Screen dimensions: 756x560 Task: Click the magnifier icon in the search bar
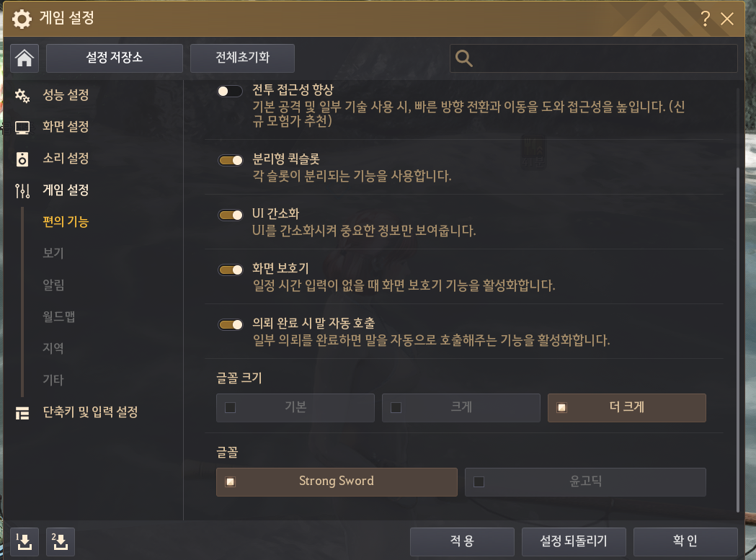coord(463,58)
